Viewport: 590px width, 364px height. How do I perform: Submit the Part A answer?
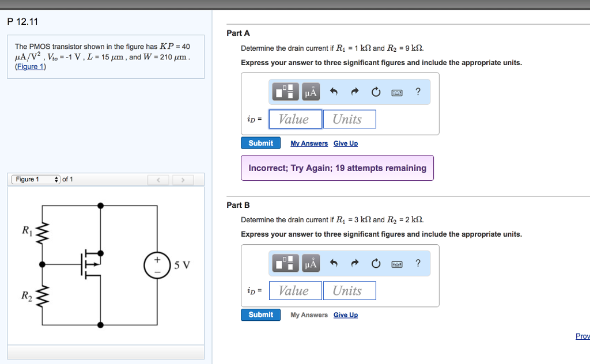(x=260, y=143)
